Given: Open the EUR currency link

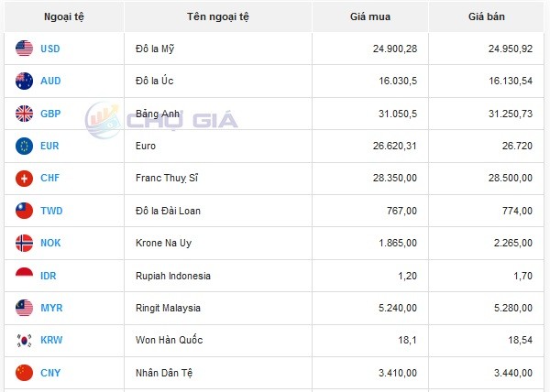Looking at the screenshot, I should (x=51, y=146).
